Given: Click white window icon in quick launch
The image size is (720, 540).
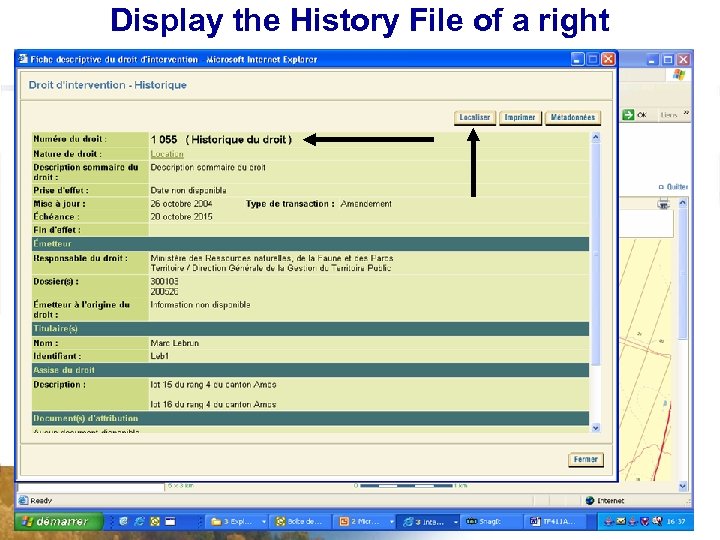Looking at the screenshot, I should 170,521.
